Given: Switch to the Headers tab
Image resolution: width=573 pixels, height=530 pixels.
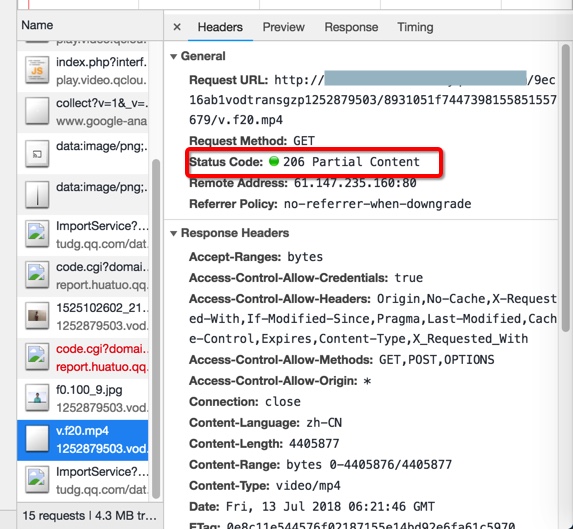Looking at the screenshot, I should tap(220, 27).
